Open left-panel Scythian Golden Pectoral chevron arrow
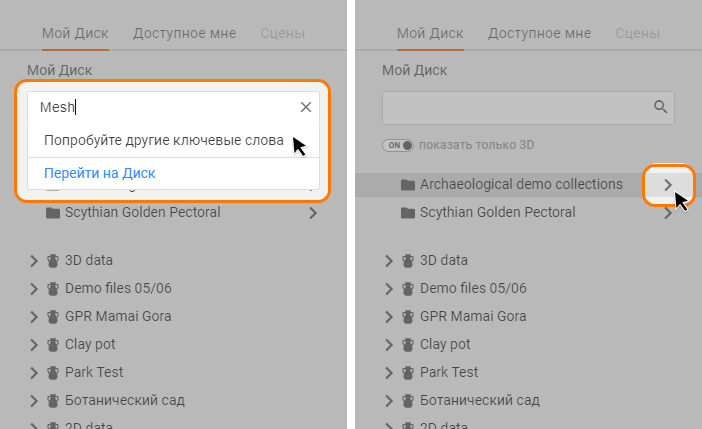The width and height of the screenshot is (702, 429). pos(312,212)
